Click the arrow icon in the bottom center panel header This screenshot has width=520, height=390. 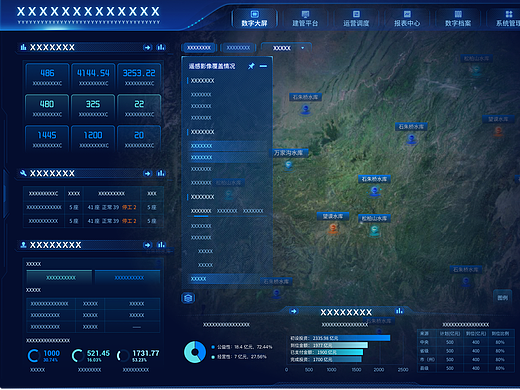point(293,311)
